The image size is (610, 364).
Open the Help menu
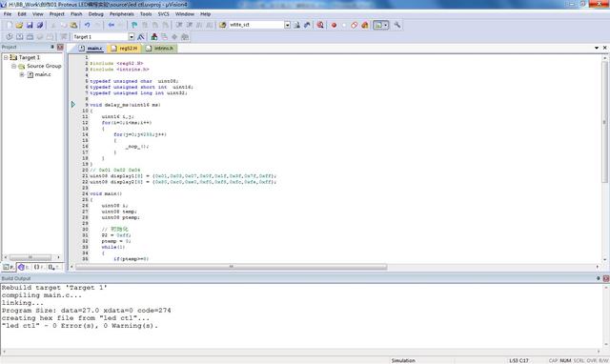click(x=206, y=14)
